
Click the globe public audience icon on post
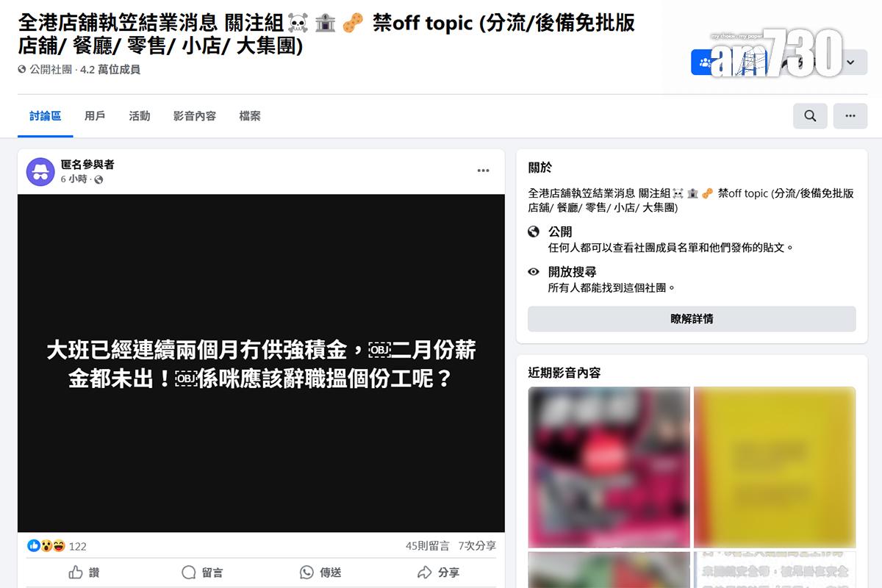click(98, 179)
